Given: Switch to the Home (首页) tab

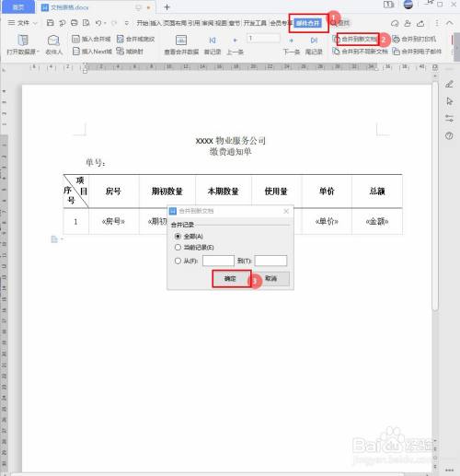Looking at the screenshot, I should point(18,7).
